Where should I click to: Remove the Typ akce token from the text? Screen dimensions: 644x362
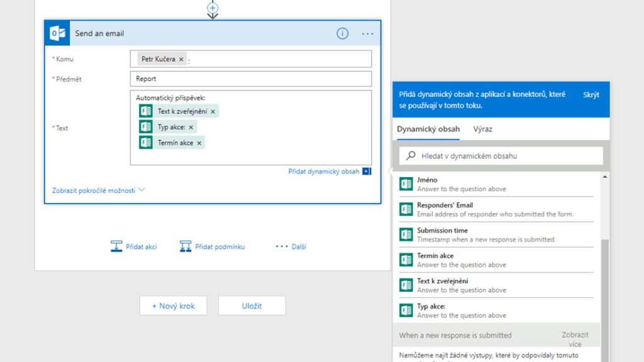191,127
